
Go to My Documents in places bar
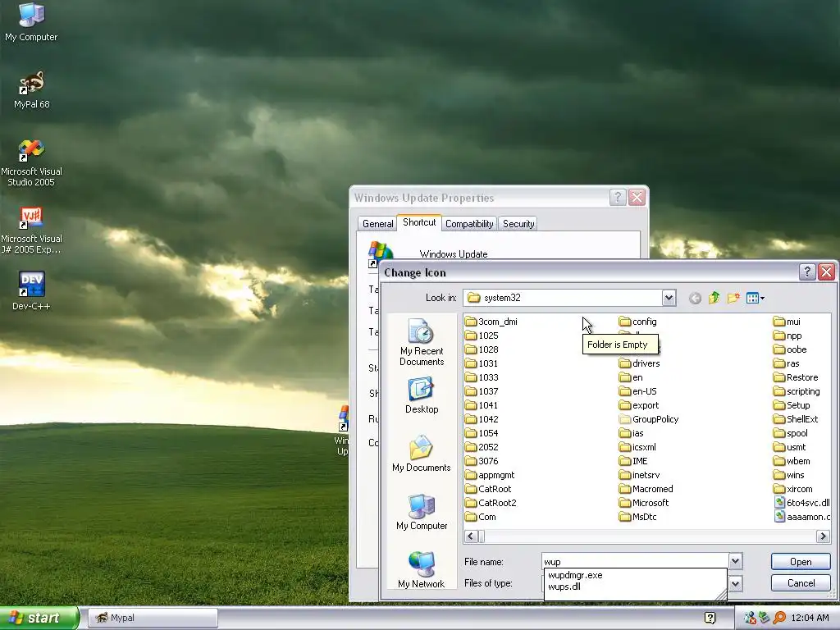point(422,454)
